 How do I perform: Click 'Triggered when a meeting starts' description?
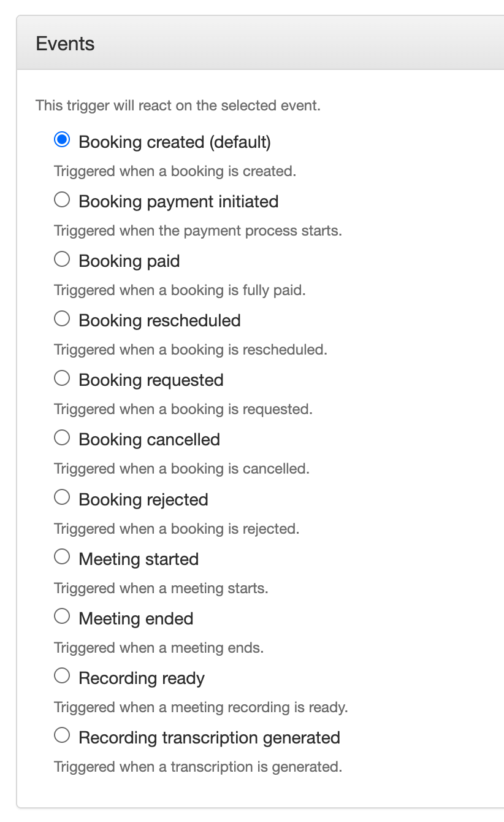(x=161, y=588)
